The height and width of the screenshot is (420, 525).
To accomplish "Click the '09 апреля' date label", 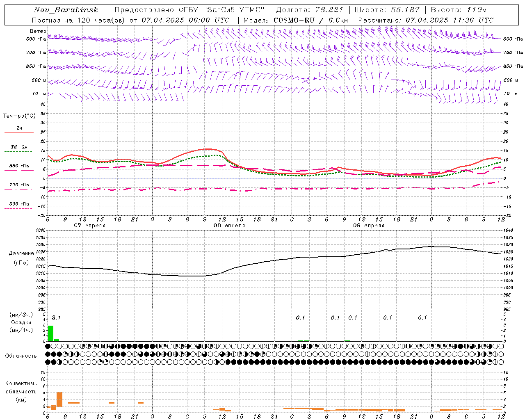I will [369, 226].
